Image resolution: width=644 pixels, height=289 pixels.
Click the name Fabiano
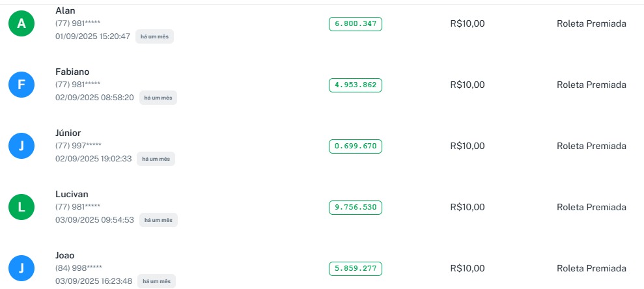[72, 72]
